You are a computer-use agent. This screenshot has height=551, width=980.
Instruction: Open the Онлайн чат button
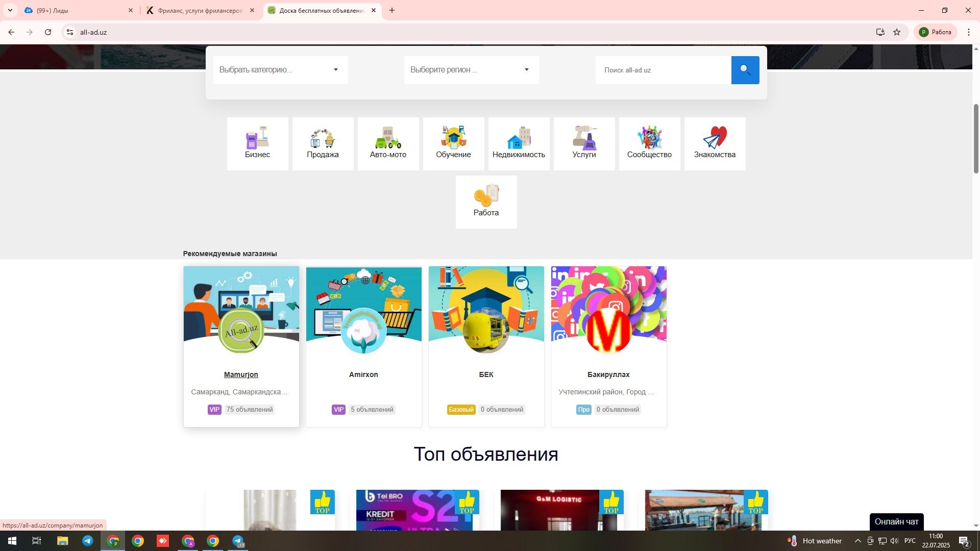(896, 521)
